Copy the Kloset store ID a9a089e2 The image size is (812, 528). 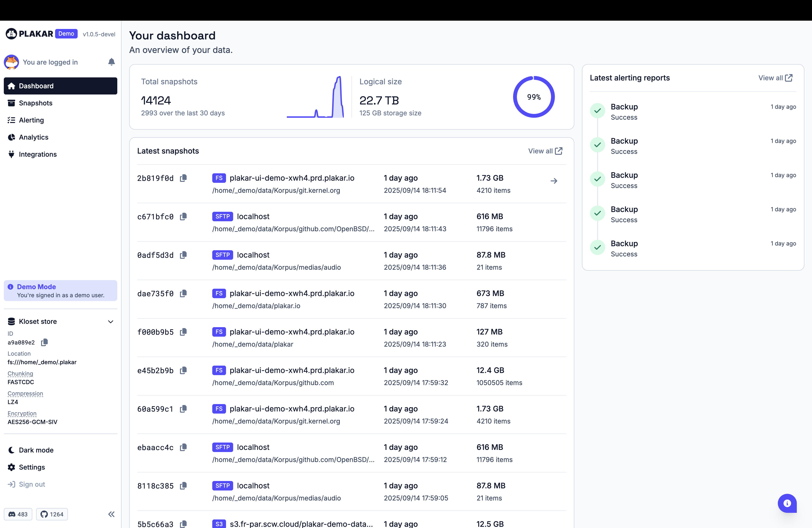[44, 342]
